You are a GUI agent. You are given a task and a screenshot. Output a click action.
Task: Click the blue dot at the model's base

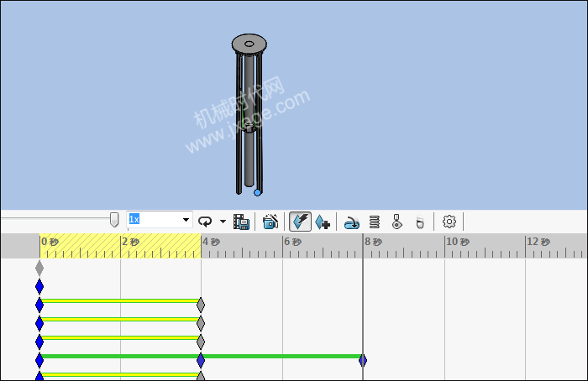[257, 192]
